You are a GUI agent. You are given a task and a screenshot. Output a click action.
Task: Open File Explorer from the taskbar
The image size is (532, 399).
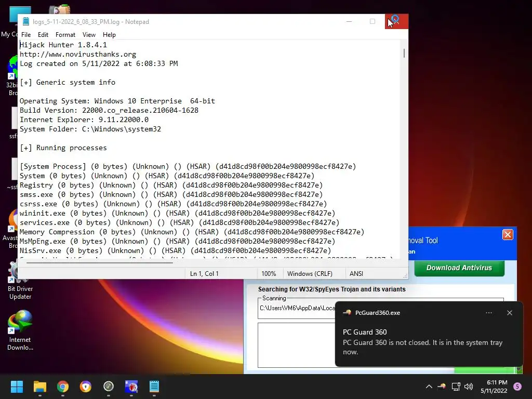(39, 387)
